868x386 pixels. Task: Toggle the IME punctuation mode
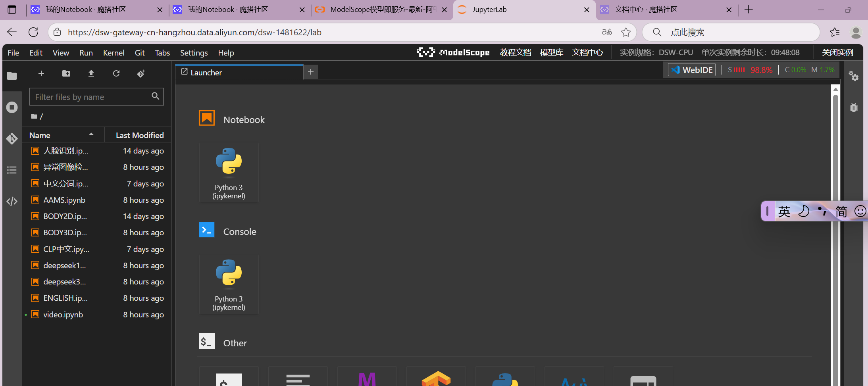(822, 211)
